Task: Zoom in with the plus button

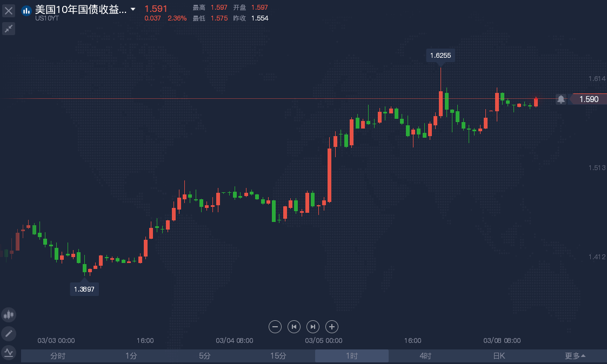Action: [x=332, y=327]
